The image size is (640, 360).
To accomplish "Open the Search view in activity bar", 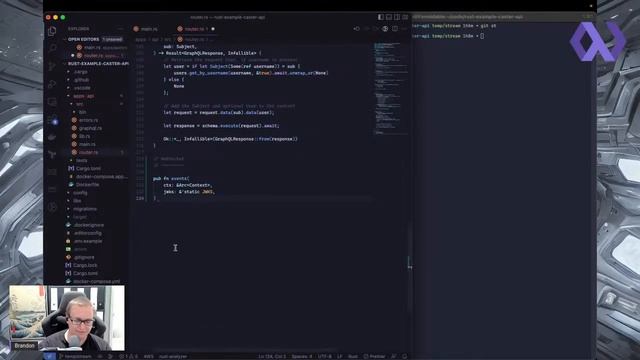I will pos(52,49).
